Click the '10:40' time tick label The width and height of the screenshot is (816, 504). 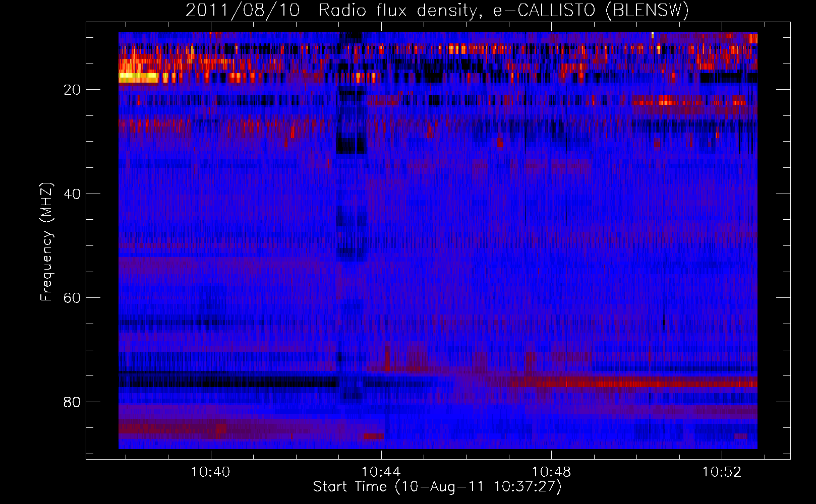coord(210,472)
